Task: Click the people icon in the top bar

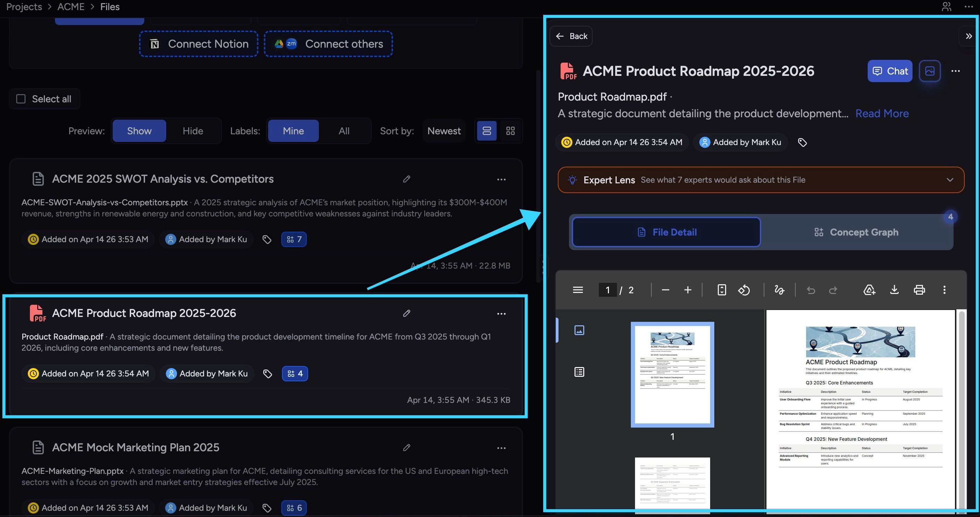Action: click(x=946, y=7)
